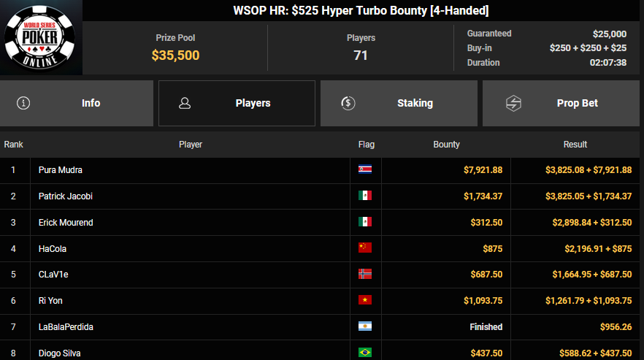Viewport: 644px width, 360px height.
Task: Select player name Pura Mudra
Action: click(x=61, y=170)
